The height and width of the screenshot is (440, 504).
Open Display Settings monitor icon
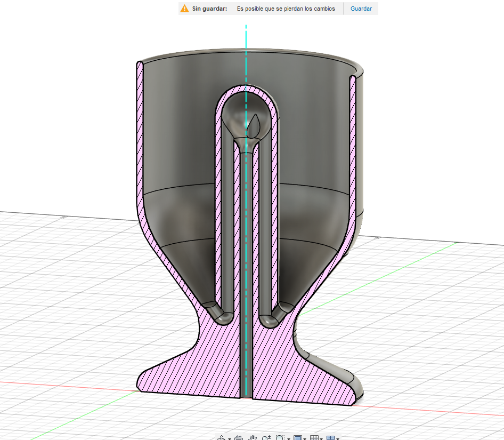click(298, 438)
